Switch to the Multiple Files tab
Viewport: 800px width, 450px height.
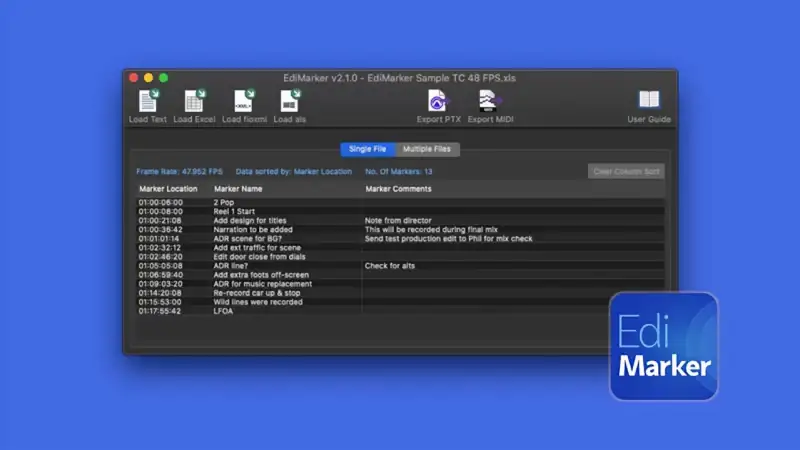coord(427,149)
